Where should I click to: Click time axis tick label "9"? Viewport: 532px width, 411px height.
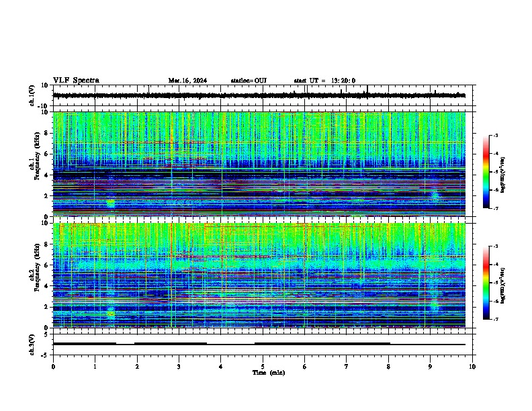430,367
